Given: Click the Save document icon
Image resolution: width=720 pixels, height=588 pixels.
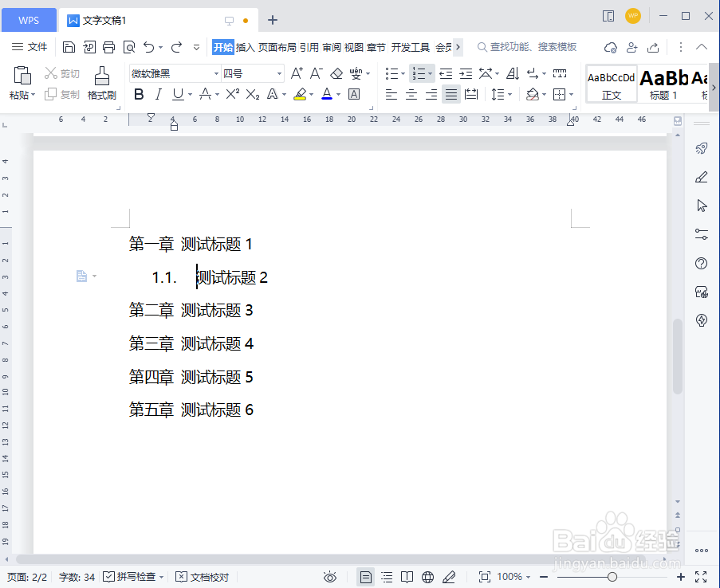Looking at the screenshot, I should click(x=69, y=47).
